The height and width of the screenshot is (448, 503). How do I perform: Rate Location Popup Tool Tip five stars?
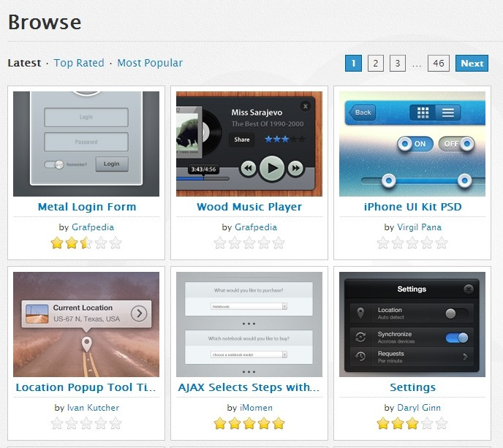click(116, 423)
